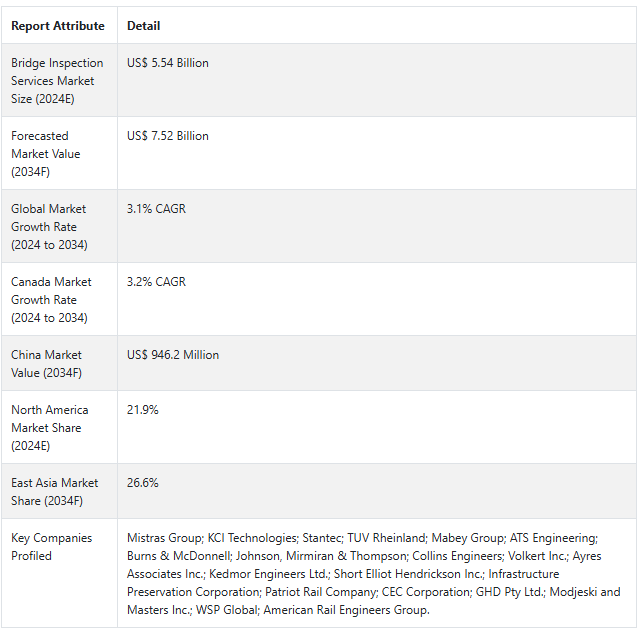Viewport: 638px width, 630px height.
Task: Select the China Market Value (2034F) cell
Action: [x=58, y=364]
